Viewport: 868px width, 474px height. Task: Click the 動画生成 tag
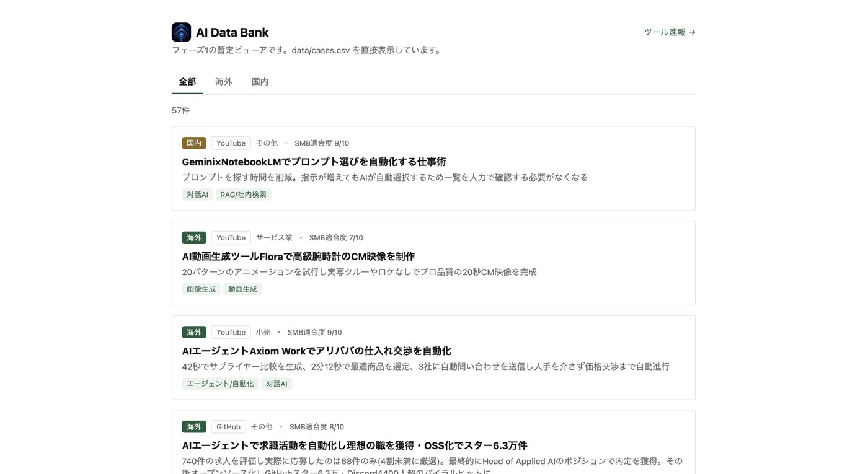point(242,289)
